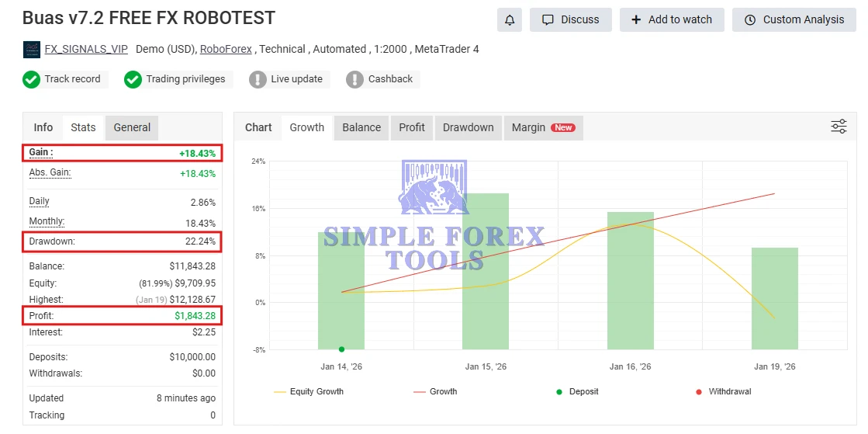This screenshot has width=868, height=434.
Task: Click the Track record label
Action: (x=72, y=79)
